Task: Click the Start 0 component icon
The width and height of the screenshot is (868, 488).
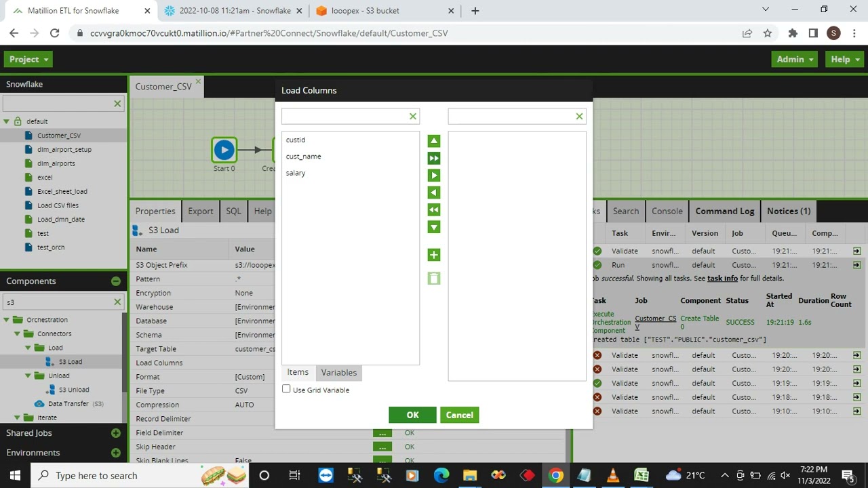Action: (224, 150)
